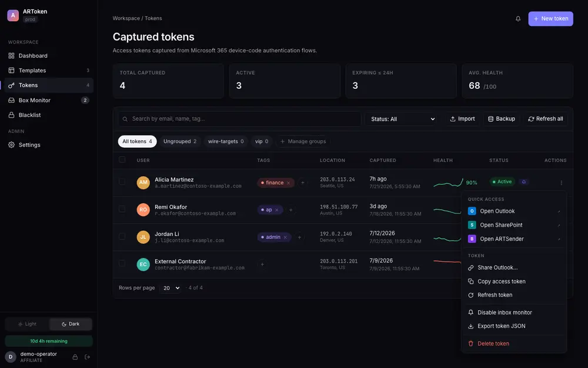Click the Refresh all button
The width and height of the screenshot is (588, 368).
[546, 119]
